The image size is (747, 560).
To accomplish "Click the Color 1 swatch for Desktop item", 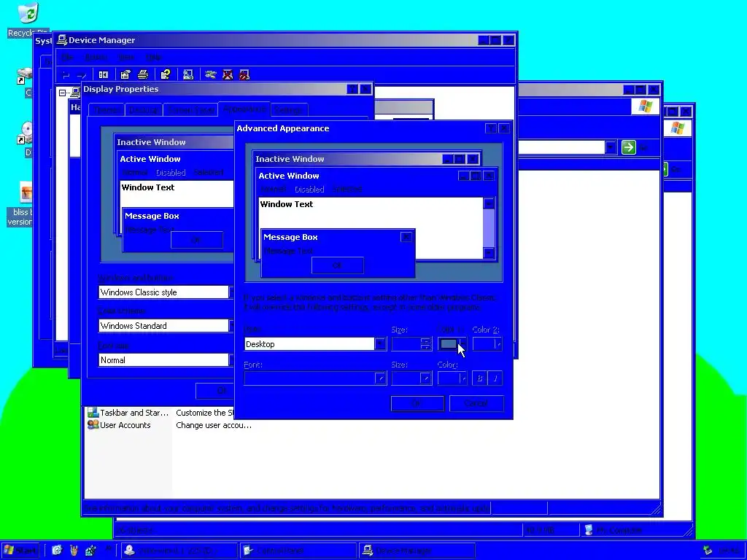I will click(x=449, y=344).
